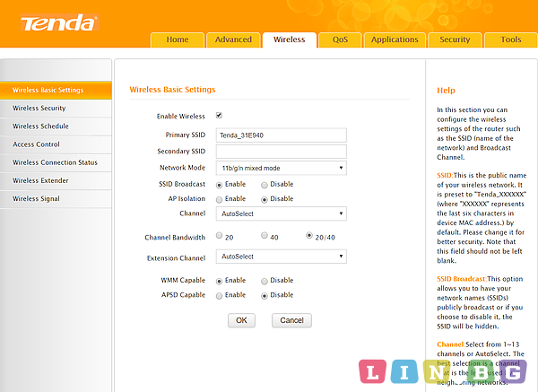Image resolution: width=538 pixels, height=392 pixels.
Task: Select Enable for WMM Capable
Action: 219,282
